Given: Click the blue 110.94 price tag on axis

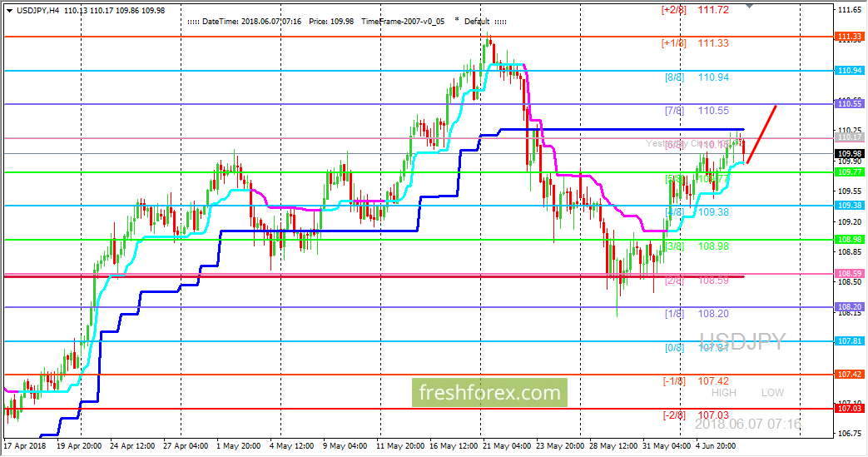Looking at the screenshot, I should click(x=849, y=71).
